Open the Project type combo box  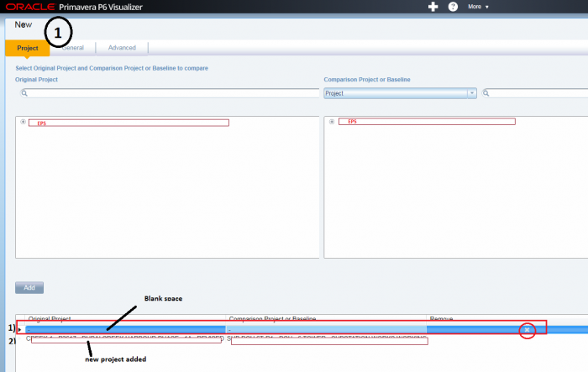(400, 93)
